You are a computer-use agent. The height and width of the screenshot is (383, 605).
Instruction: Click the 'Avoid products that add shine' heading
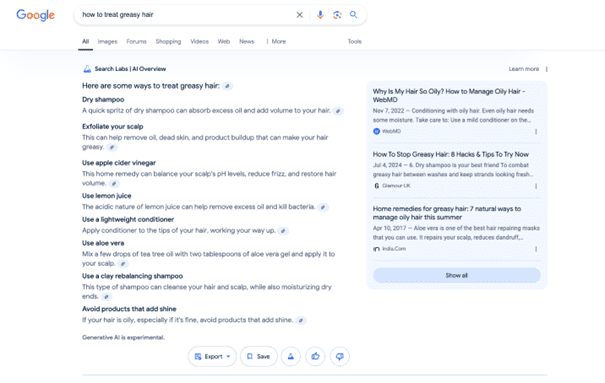pyautogui.click(x=129, y=309)
